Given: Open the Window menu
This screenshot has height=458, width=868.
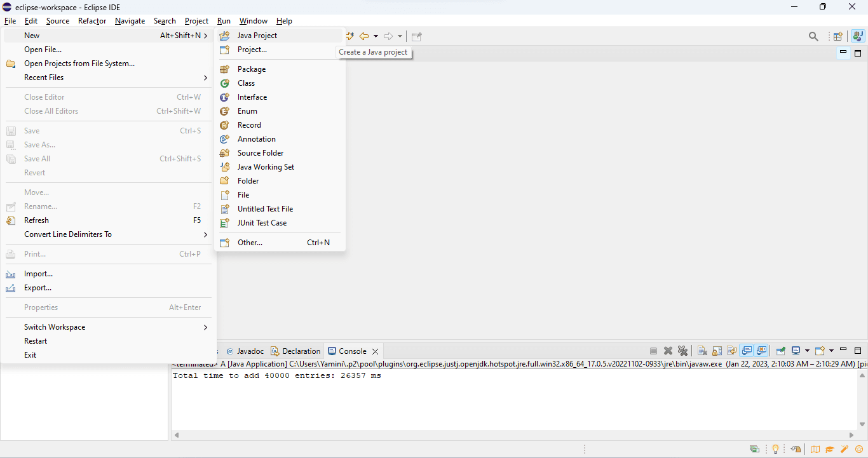Looking at the screenshot, I should click(x=254, y=21).
